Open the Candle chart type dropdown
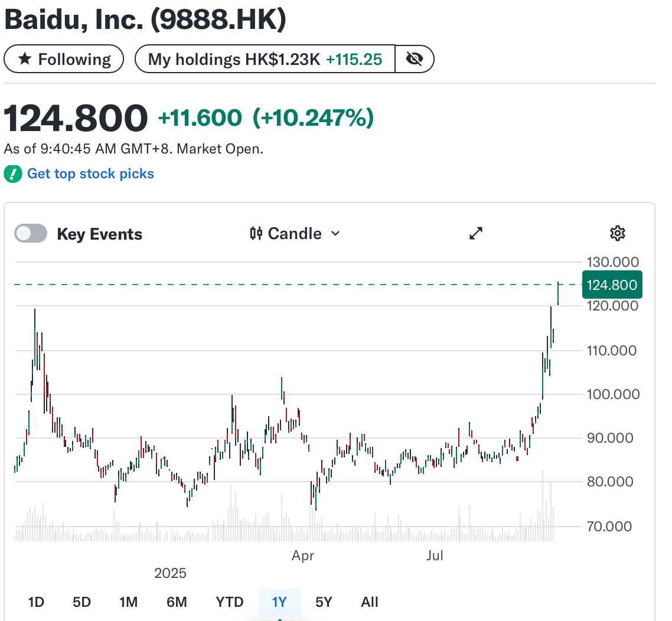The height and width of the screenshot is (621, 672). pos(295,233)
